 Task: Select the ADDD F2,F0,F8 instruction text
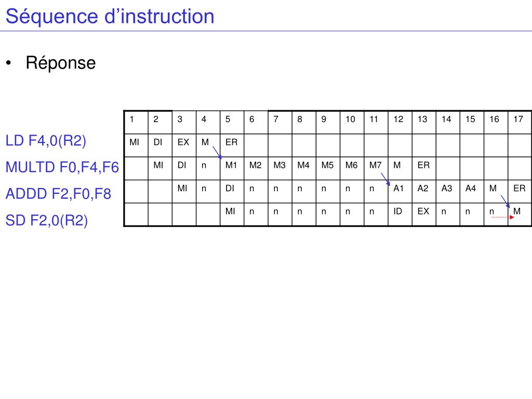tap(58, 193)
